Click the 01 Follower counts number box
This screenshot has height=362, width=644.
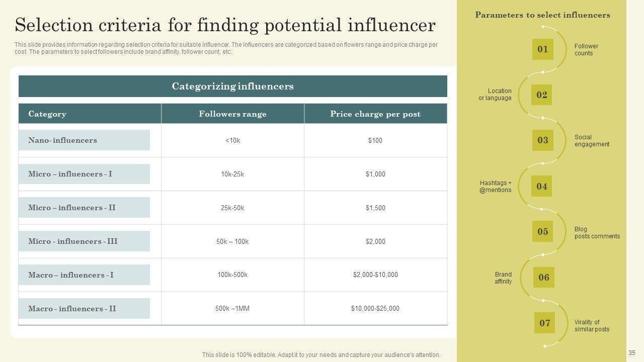point(542,49)
